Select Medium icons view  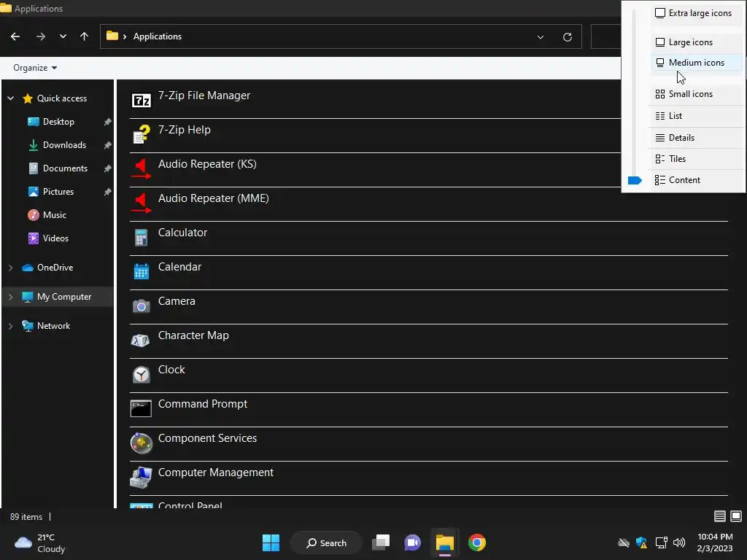(696, 63)
